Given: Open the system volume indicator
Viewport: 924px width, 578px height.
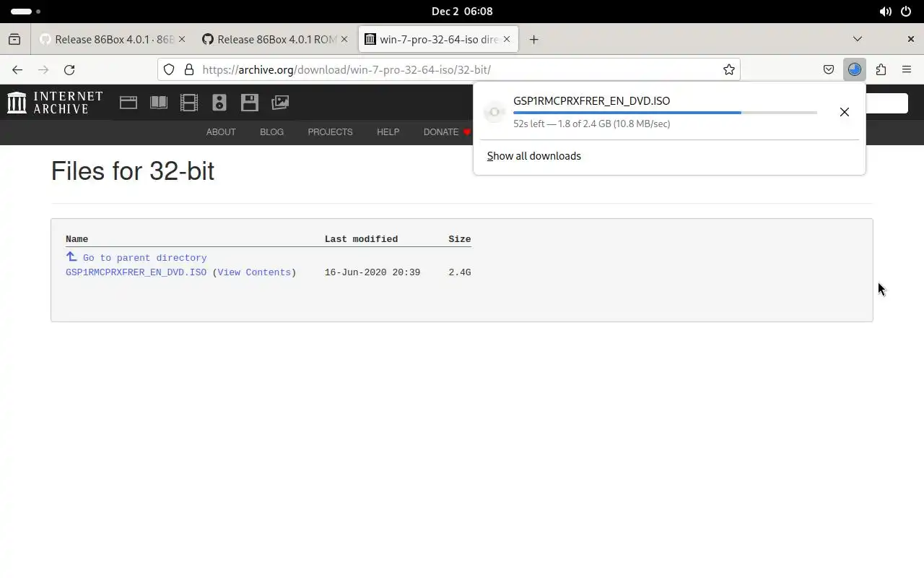Looking at the screenshot, I should pos(886,12).
